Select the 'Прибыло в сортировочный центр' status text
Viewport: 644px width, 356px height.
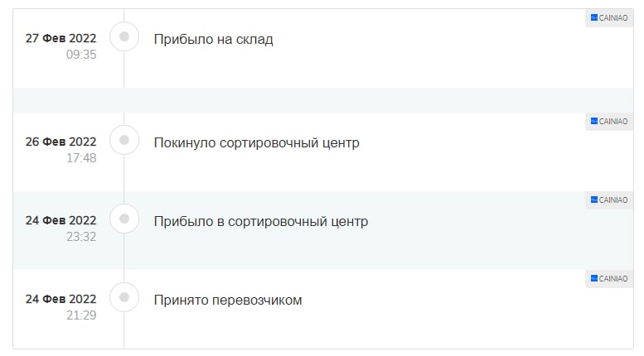click(x=261, y=222)
